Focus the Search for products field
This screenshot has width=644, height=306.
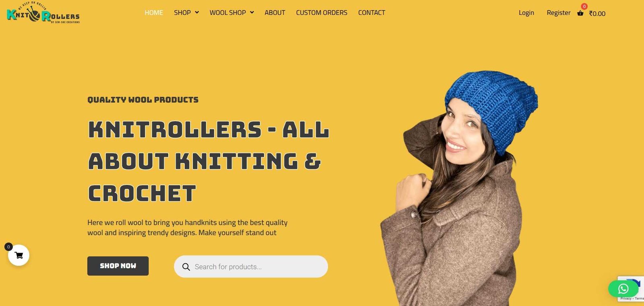click(x=251, y=267)
